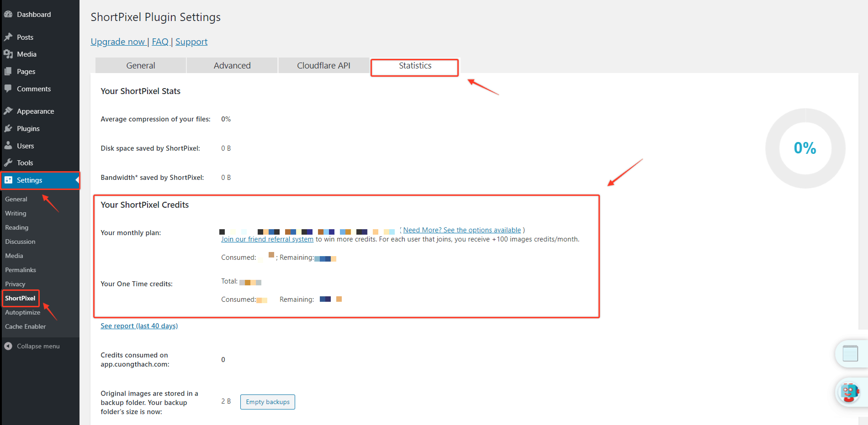Open the notepad floating widget icon
Image resolution: width=868 pixels, height=425 pixels.
point(850,353)
